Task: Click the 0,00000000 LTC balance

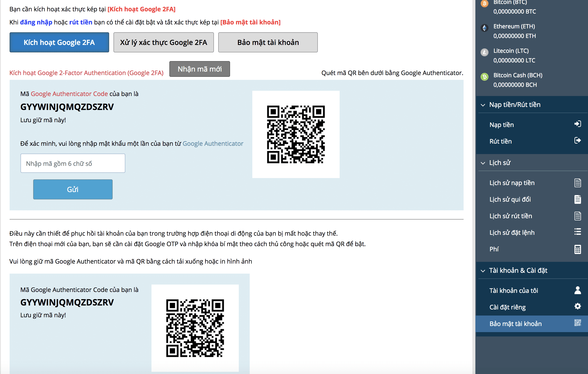Action: point(514,60)
